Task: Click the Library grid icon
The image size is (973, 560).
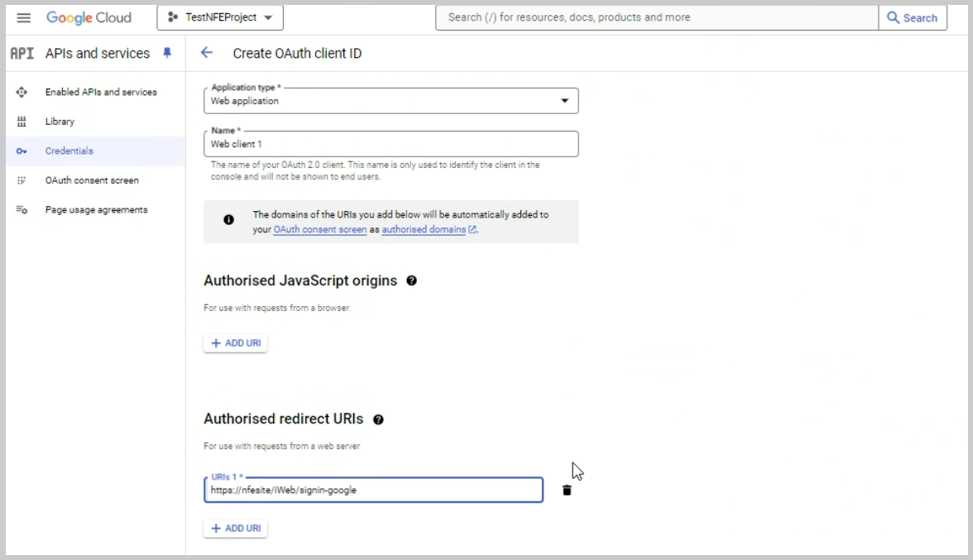Action: pyautogui.click(x=22, y=122)
